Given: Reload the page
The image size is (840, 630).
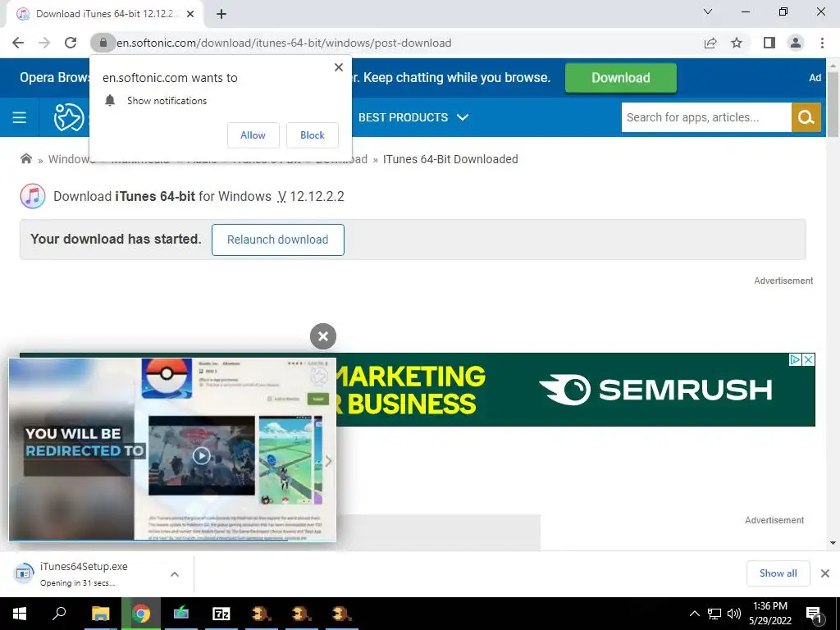Looking at the screenshot, I should 71,43.
